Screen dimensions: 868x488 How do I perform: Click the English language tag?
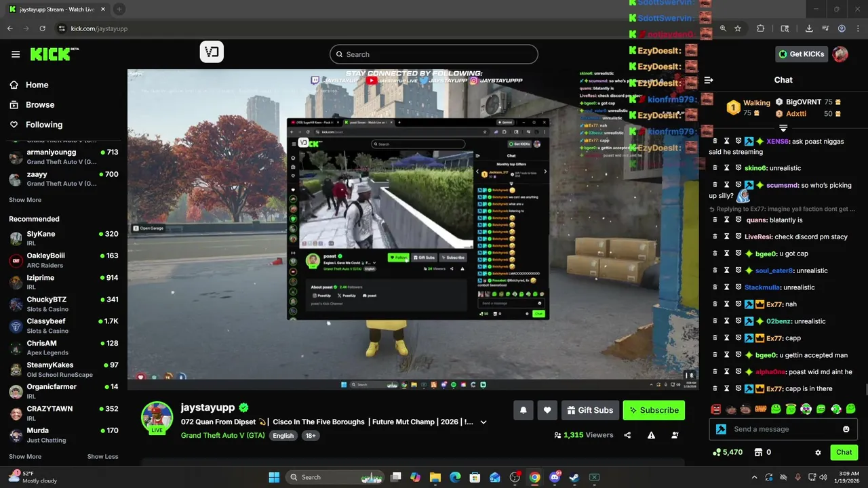click(x=283, y=436)
